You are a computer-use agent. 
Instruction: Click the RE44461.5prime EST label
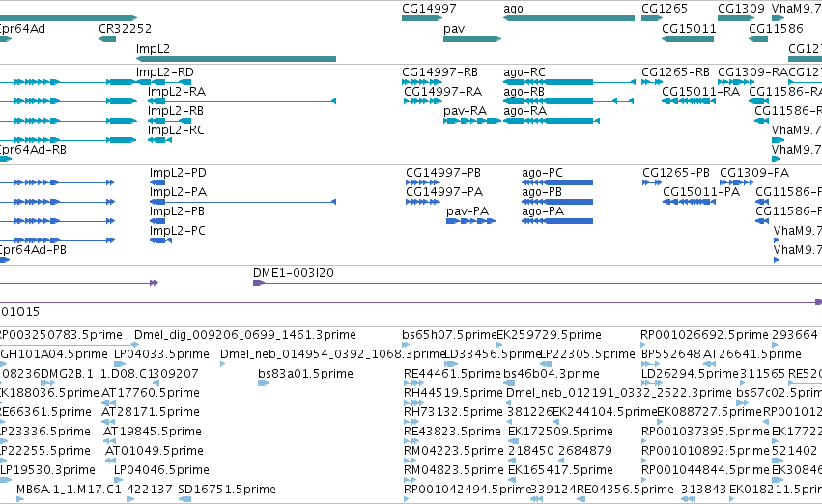[452, 374]
